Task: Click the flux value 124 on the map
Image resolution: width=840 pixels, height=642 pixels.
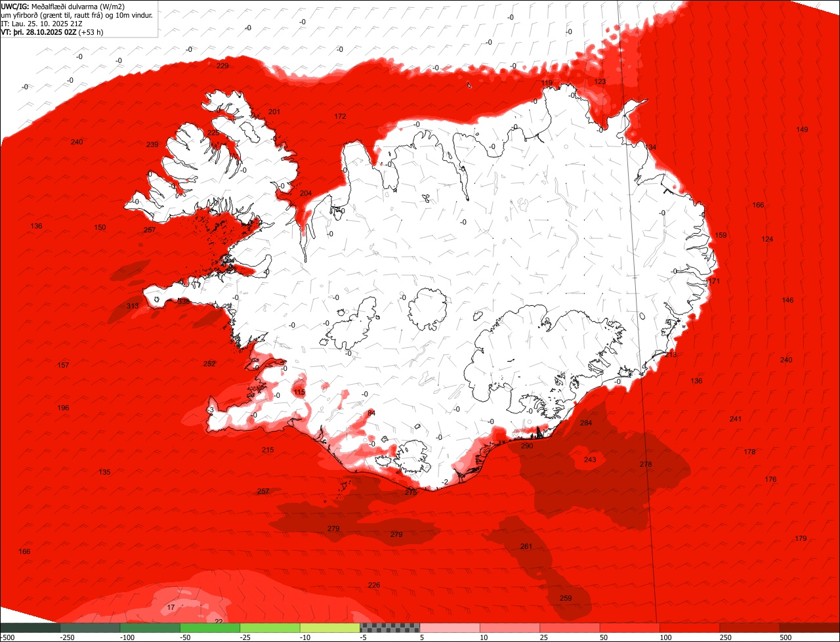Action: 767,239
